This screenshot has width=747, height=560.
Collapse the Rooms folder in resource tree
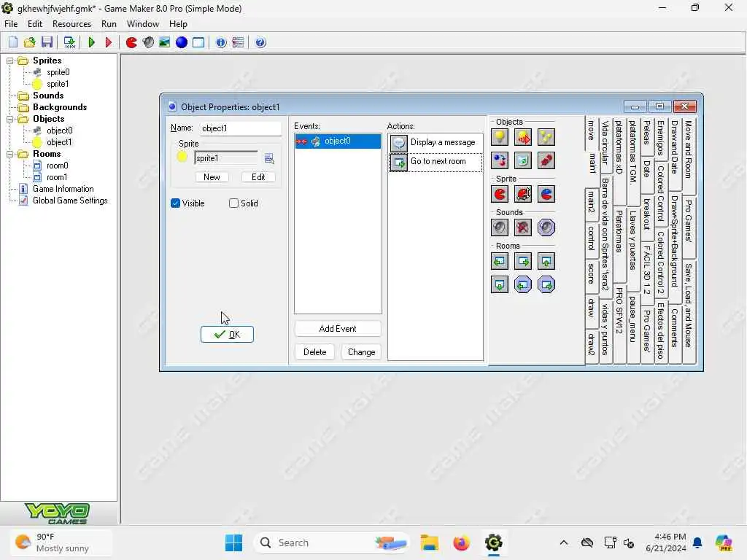[9, 154]
